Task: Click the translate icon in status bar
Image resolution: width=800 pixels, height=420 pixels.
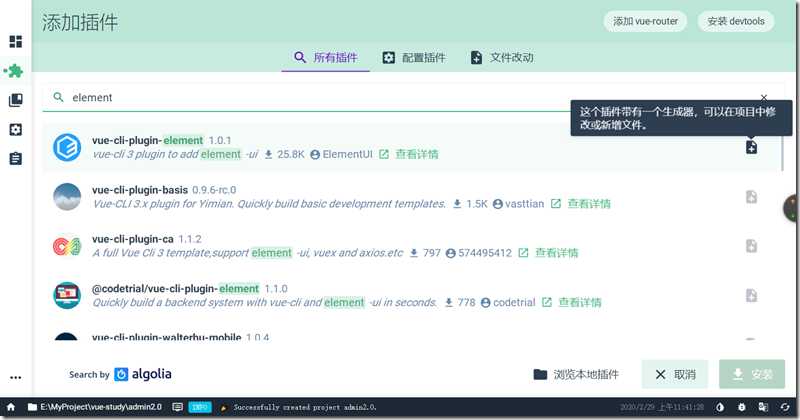Action: 763,407
